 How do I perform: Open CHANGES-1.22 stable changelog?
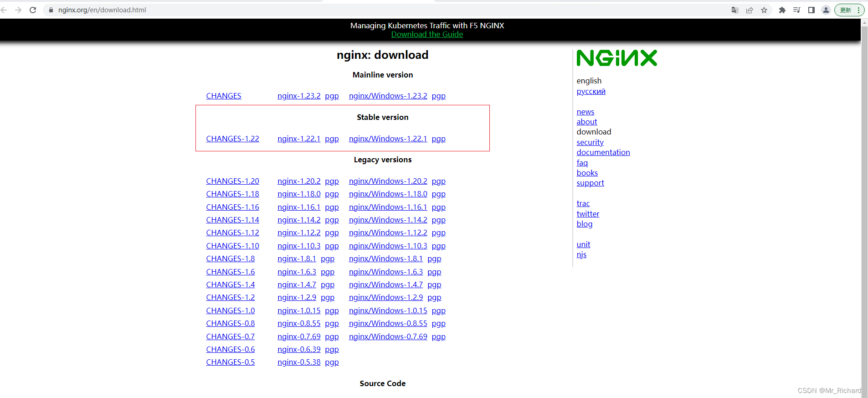232,139
